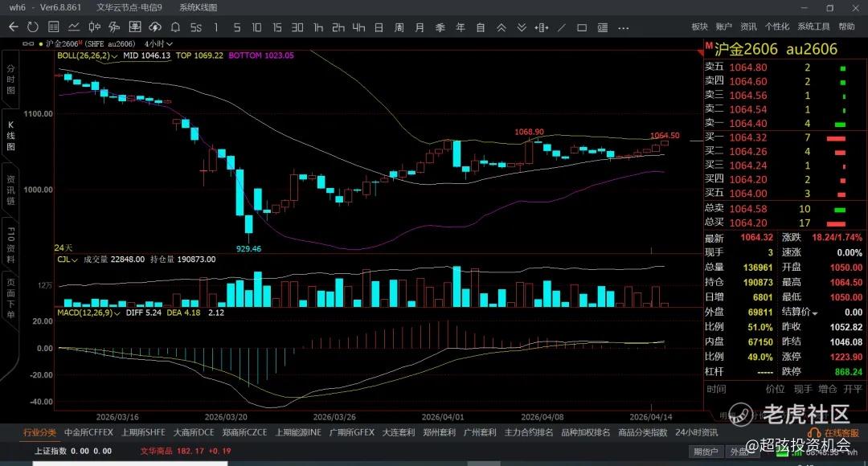This screenshot has height=466, width=868.
Task: Open the abacus-style analysis icon in toolbar
Action: 115,27
